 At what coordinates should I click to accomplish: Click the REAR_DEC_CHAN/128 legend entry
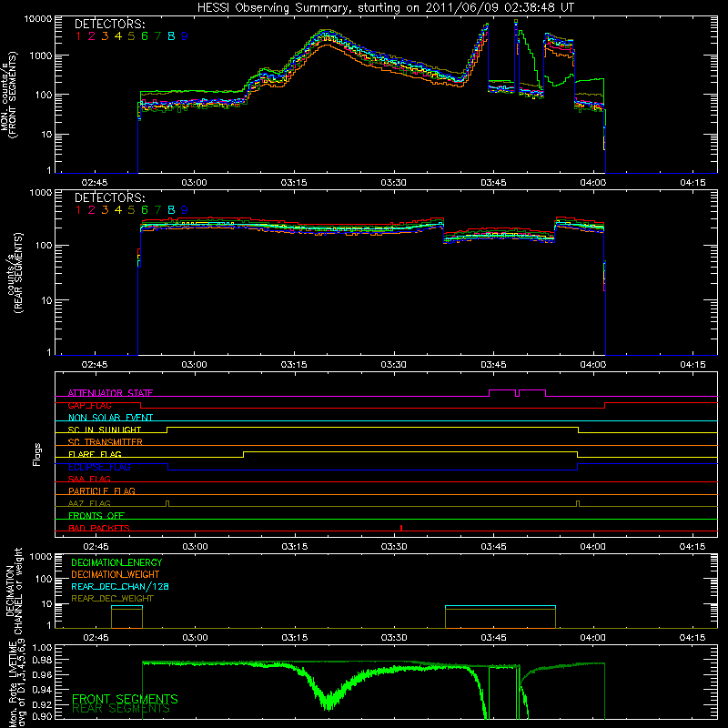click(120, 586)
